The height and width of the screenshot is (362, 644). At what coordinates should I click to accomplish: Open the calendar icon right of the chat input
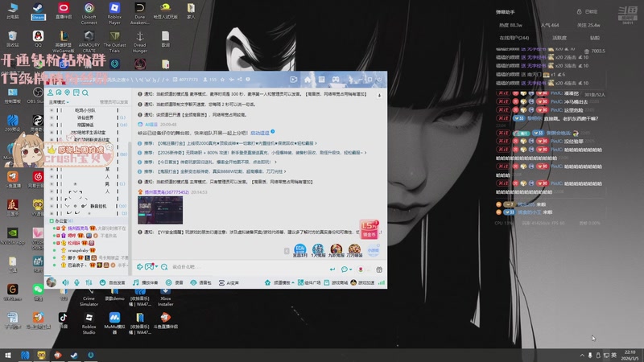tap(379, 269)
